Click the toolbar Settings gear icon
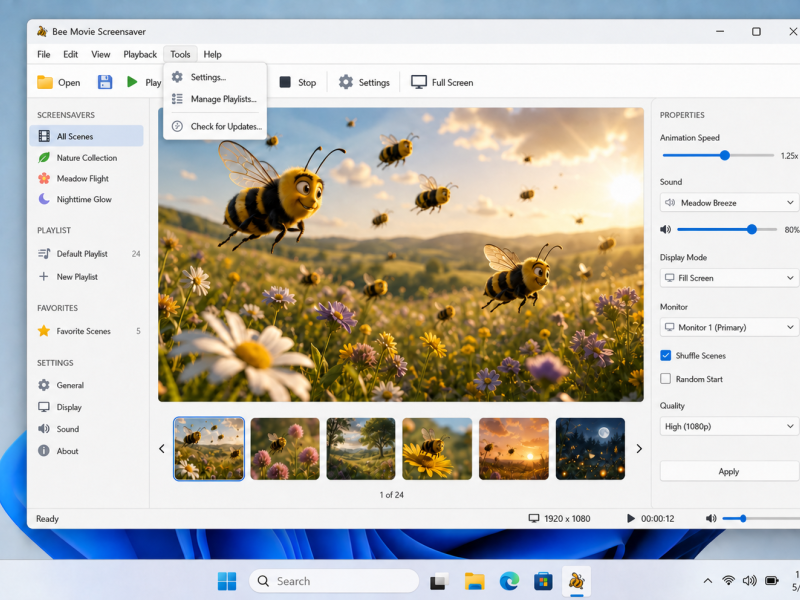 coord(346,82)
